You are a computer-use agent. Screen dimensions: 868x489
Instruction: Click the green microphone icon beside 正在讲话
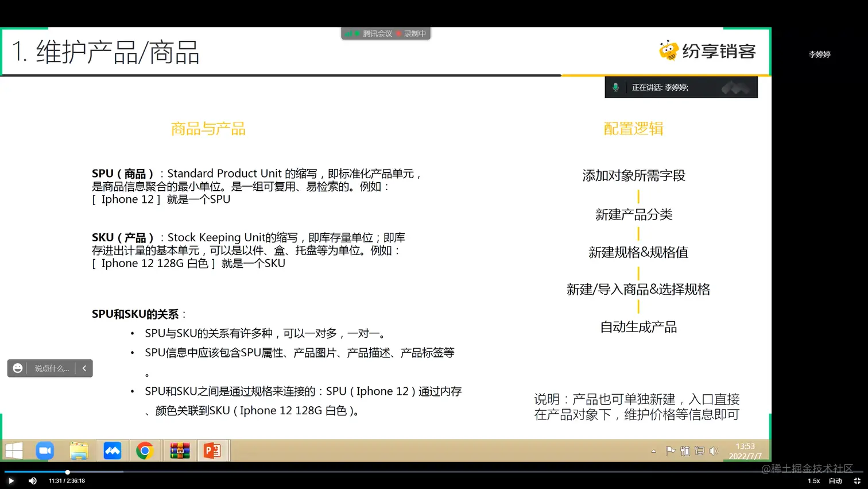coord(615,87)
